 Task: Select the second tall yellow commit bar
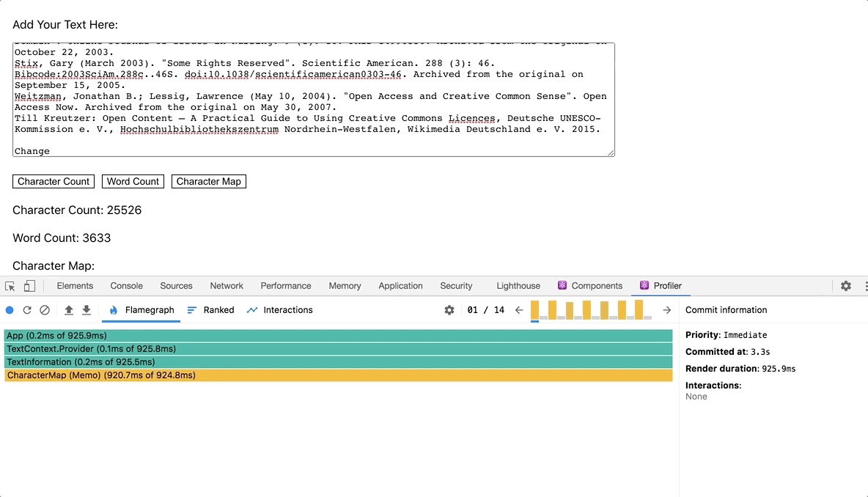[553, 310]
